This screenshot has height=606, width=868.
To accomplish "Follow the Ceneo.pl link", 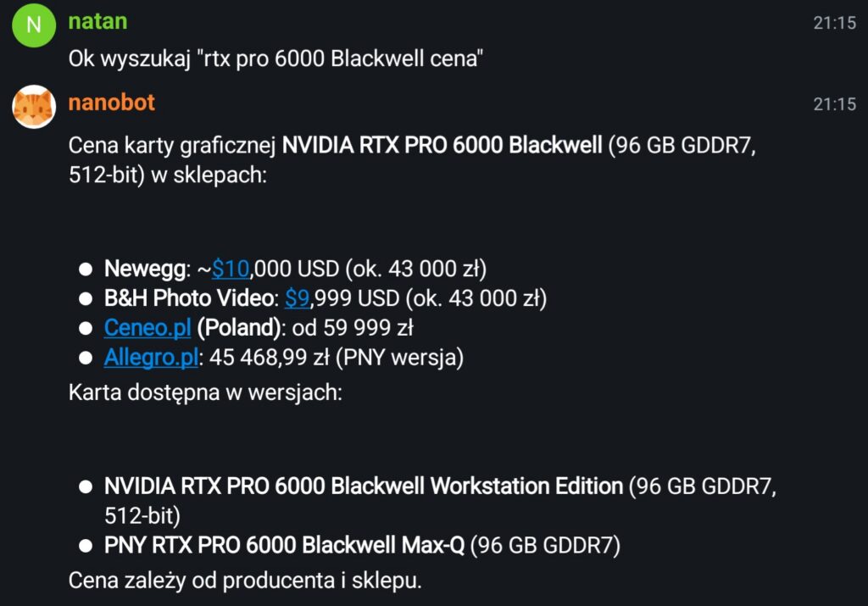I will click(x=147, y=327).
